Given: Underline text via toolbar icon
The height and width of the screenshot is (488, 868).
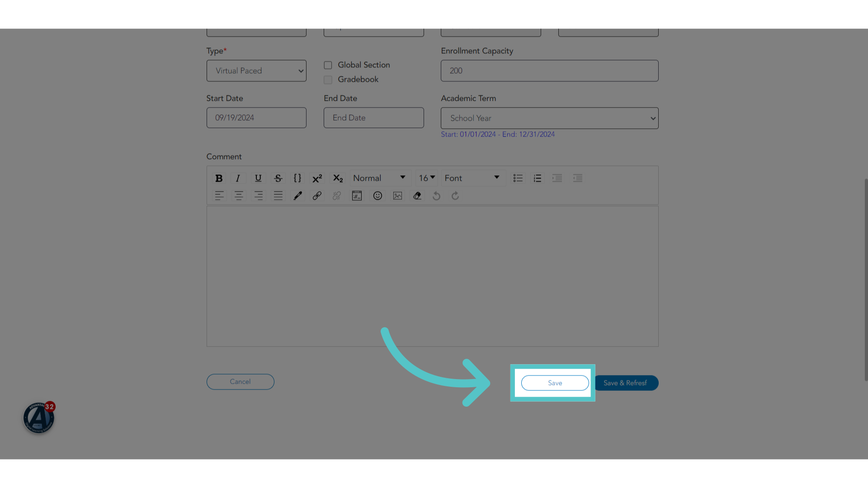Looking at the screenshot, I should click(258, 178).
